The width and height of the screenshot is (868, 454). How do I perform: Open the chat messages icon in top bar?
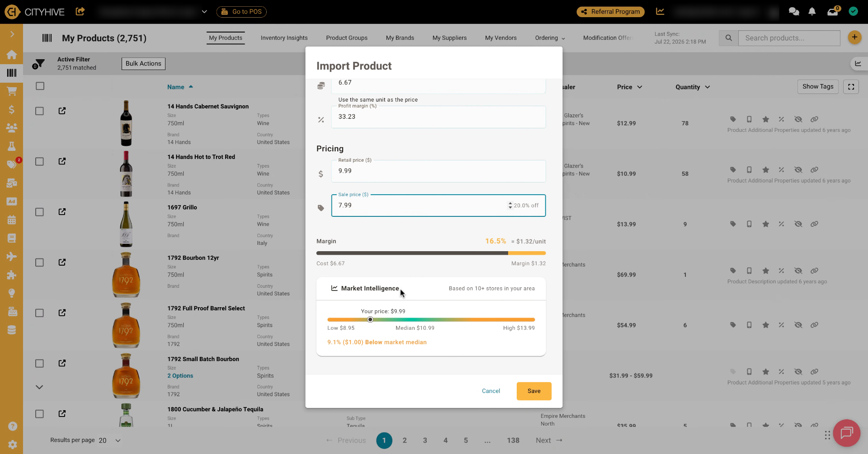(x=794, y=12)
